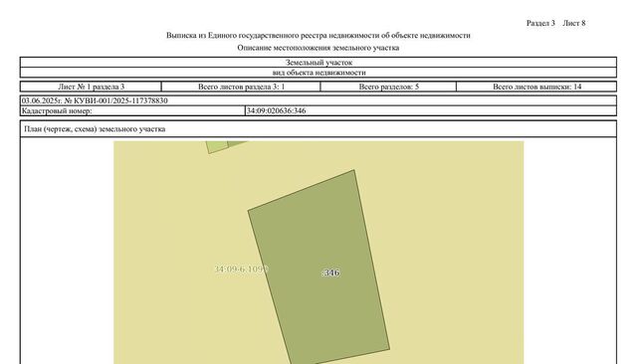Select 'Всего листов раздела 3: 1' cell
Viewport: 637px width, 364px height.
[x=241, y=87]
